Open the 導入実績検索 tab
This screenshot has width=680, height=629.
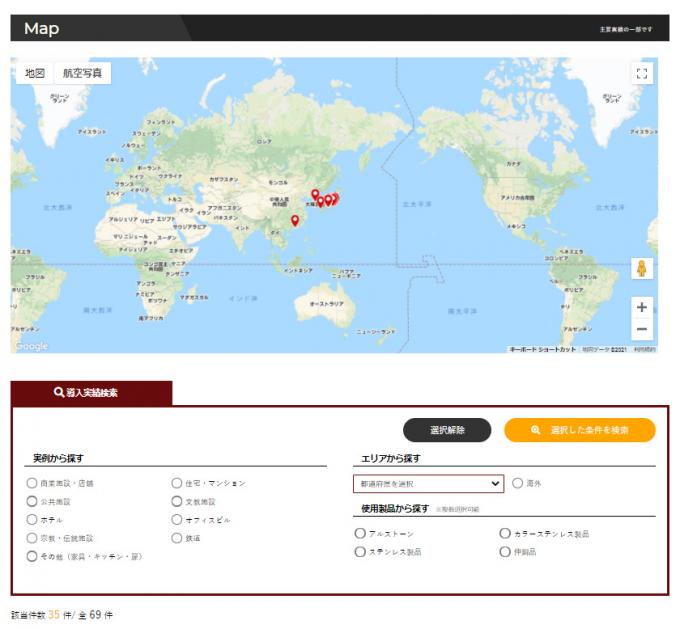pos(91,393)
